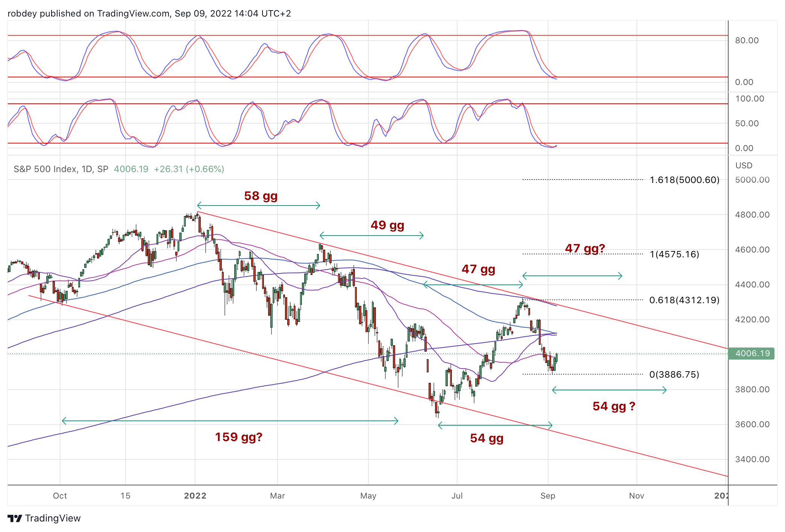Click the '49 gg' annotation label
785x532 pixels.
coord(388,225)
